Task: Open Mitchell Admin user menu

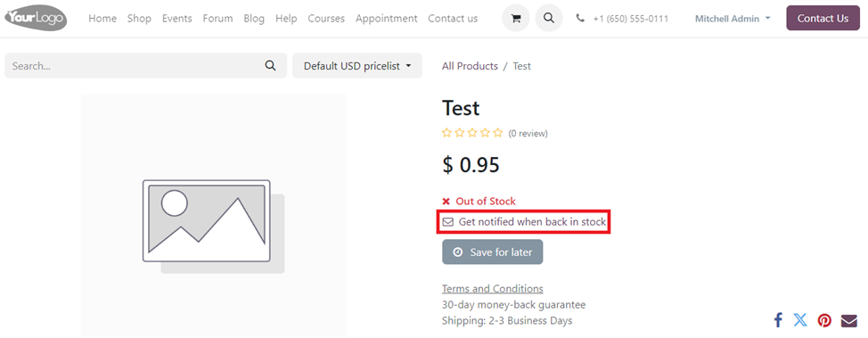Action: [733, 19]
